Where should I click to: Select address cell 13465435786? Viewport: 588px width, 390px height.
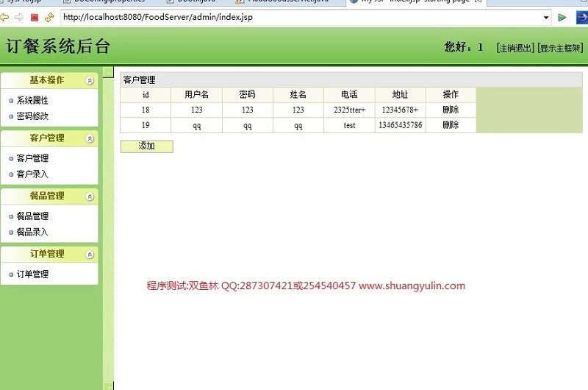pos(400,125)
